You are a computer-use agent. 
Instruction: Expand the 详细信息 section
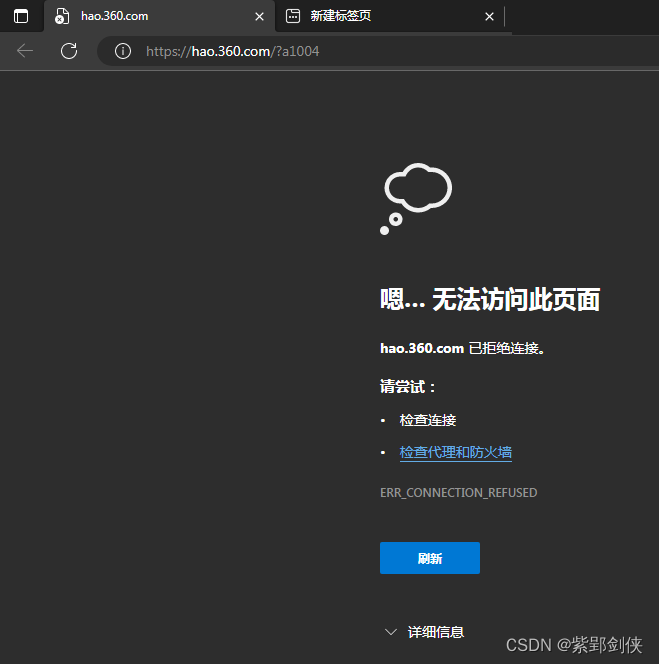point(424,632)
